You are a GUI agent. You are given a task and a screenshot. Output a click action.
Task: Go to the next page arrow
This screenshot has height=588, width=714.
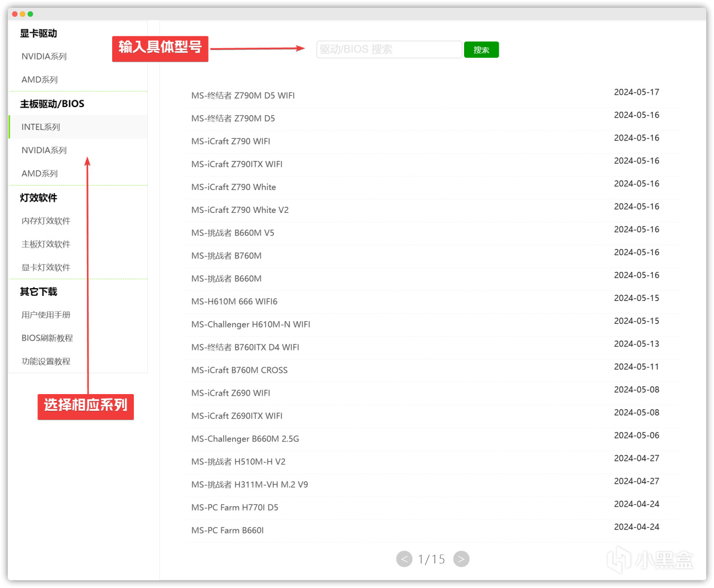[461, 559]
